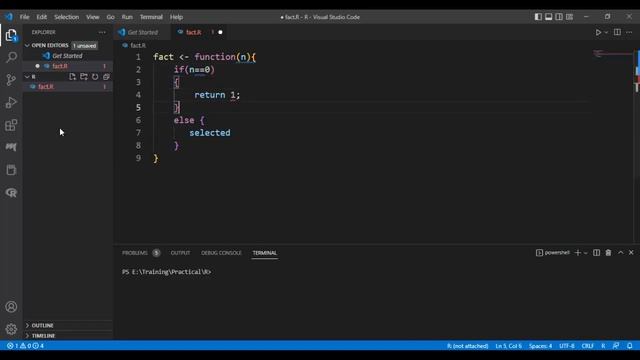640x360 pixels.
Task: Open the File menu
Action: 24,17
